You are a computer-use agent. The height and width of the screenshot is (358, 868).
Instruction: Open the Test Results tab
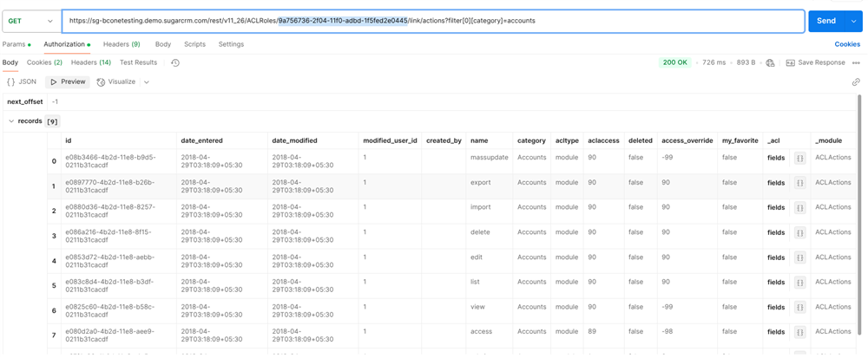(138, 62)
